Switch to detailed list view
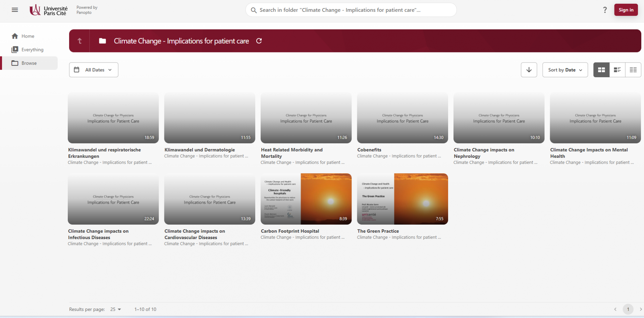The height and width of the screenshot is (318, 644). click(x=617, y=70)
